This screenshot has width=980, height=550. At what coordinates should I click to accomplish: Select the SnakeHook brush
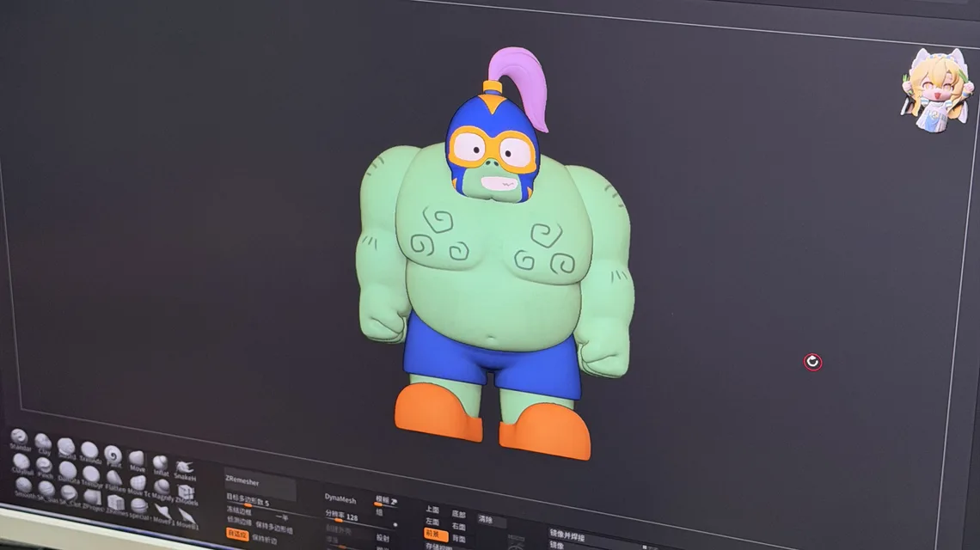184,469
